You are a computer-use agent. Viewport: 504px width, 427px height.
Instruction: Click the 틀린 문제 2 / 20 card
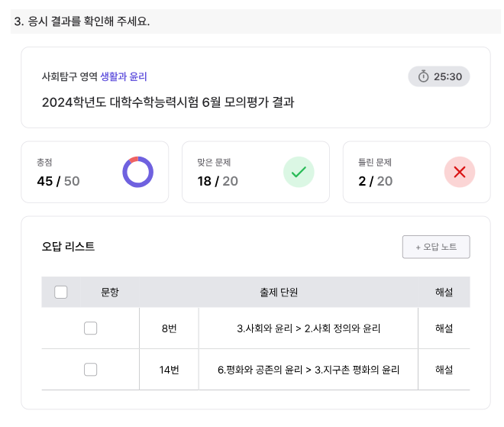point(417,172)
